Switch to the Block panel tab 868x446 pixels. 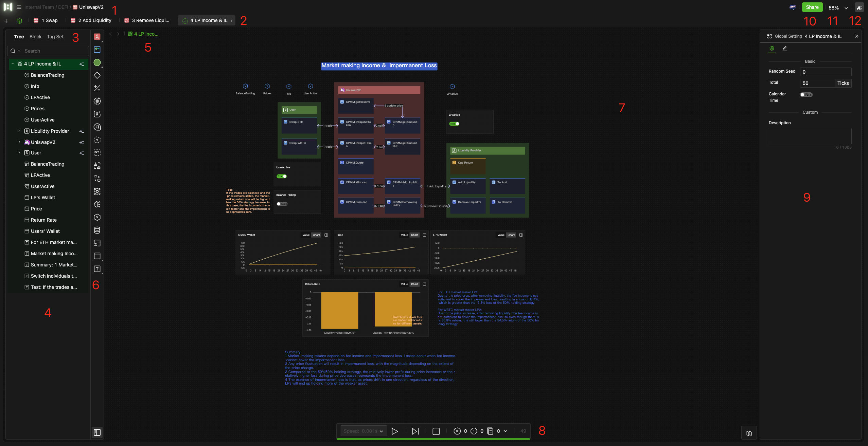coord(35,37)
